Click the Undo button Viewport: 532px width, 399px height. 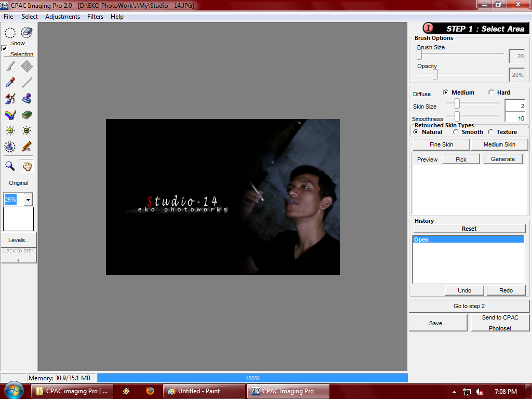click(x=464, y=290)
